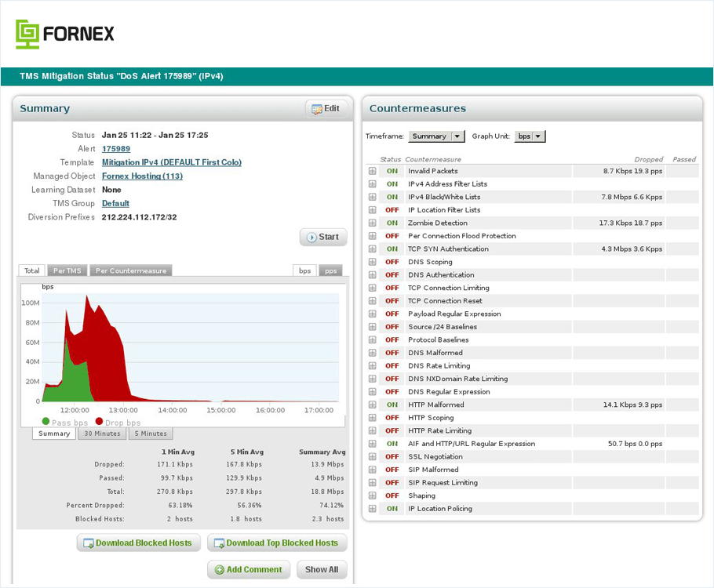Click the green Pass bps legend dot

(46, 422)
